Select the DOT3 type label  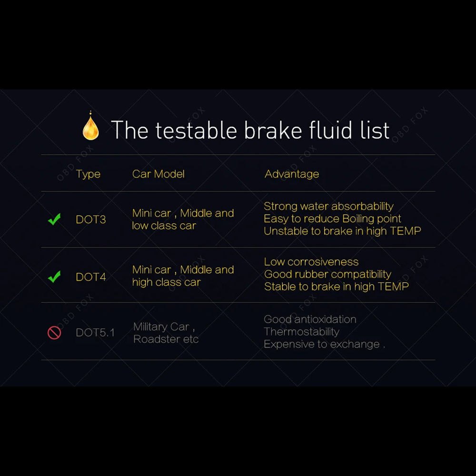[91, 219]
